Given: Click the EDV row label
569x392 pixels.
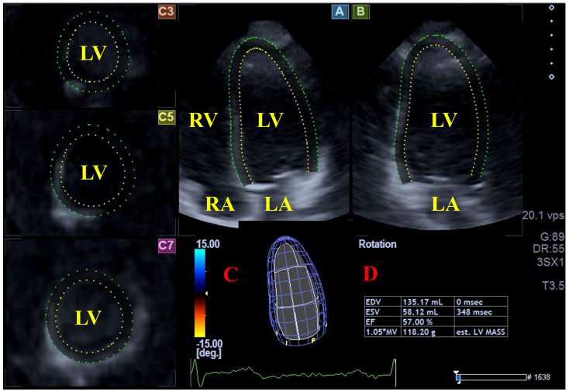Looking at the screenshot, I should coord(373,302).
